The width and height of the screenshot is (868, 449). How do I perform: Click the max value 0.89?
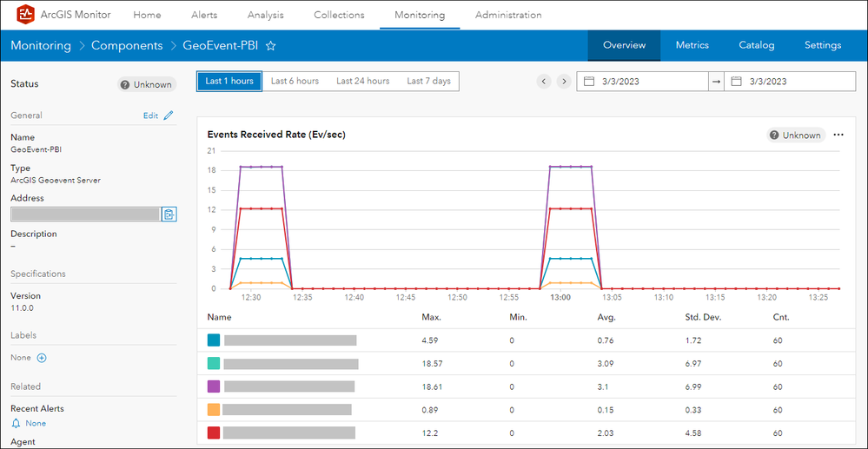(x=429, y=410)
